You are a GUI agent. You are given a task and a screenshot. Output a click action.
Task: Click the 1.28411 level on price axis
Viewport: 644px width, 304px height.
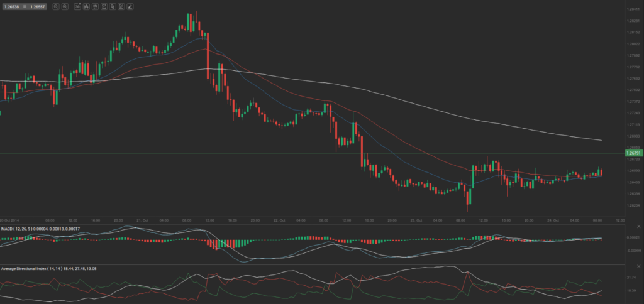(633, 9)
